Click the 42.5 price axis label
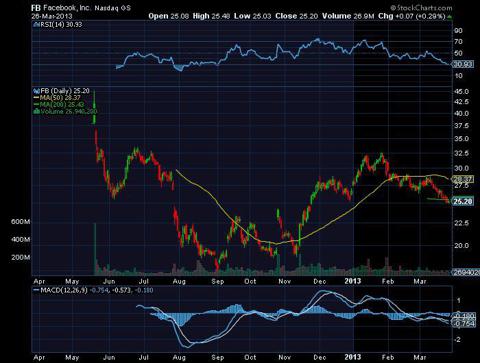This screenshot has width=480, height=363. (x=461, y=102)
